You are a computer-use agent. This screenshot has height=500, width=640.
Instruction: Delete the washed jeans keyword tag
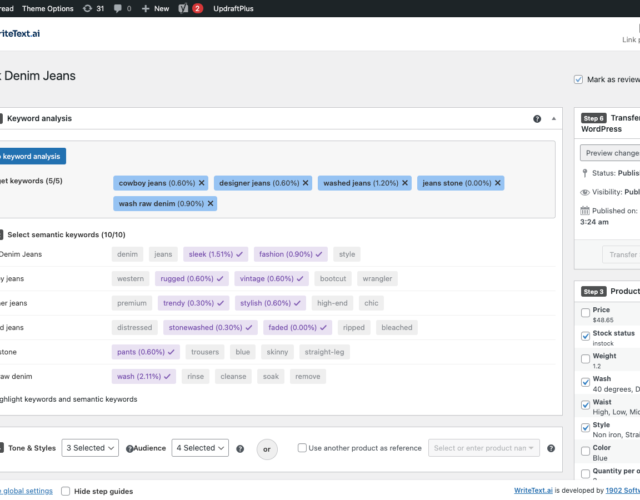(x=404, y=183)
